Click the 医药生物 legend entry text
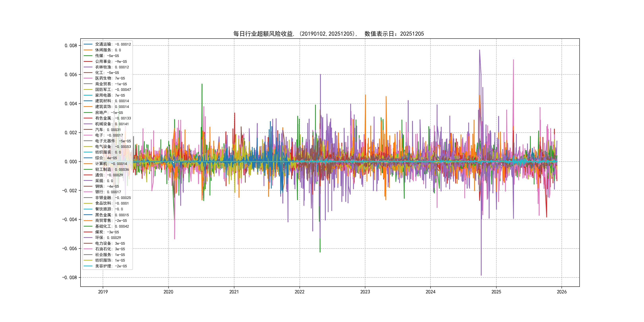 110,78
